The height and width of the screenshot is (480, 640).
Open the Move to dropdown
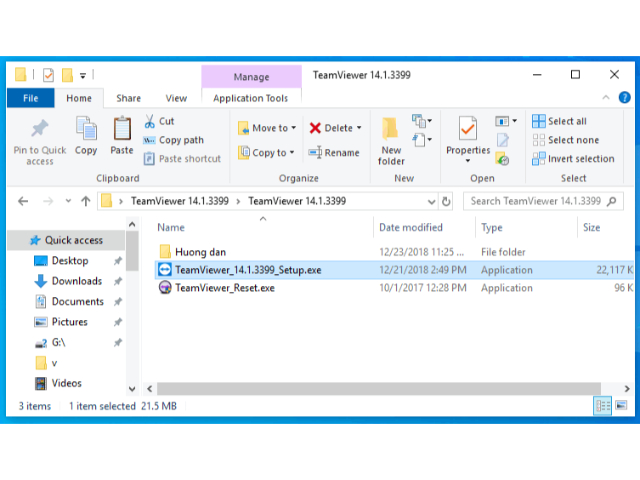tap(267, 128)
